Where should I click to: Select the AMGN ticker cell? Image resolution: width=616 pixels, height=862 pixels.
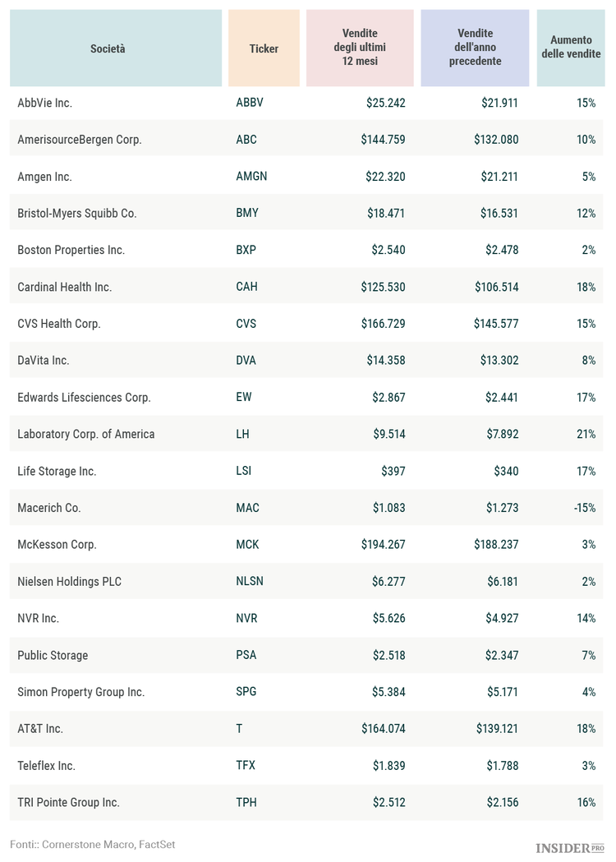[x=251, y=177]
